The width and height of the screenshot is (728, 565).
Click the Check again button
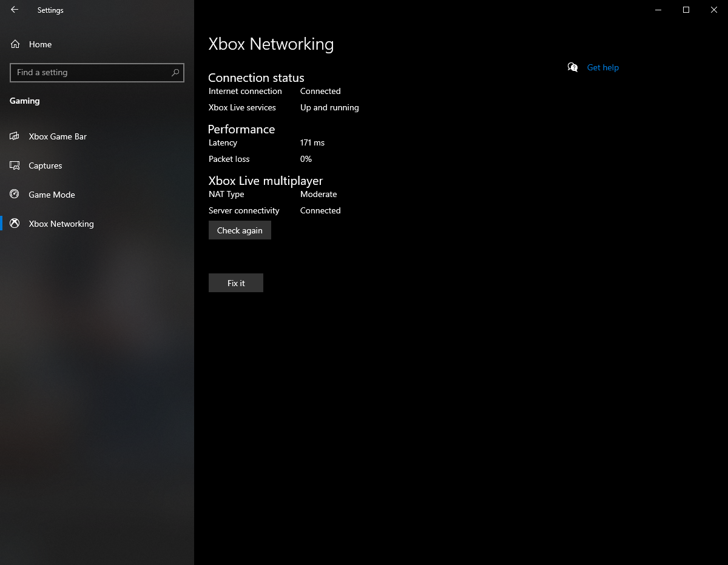pyautogui.click(x=240, y=230)
